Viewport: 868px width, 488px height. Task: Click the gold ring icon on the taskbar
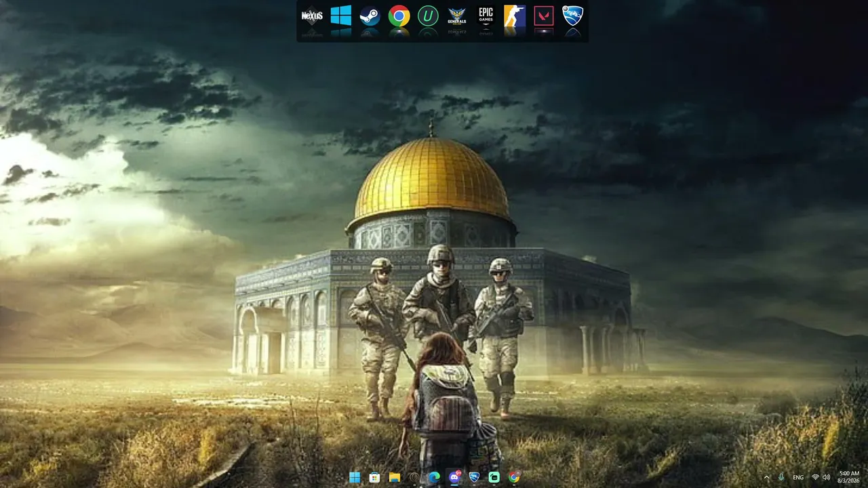pos(414,477)
